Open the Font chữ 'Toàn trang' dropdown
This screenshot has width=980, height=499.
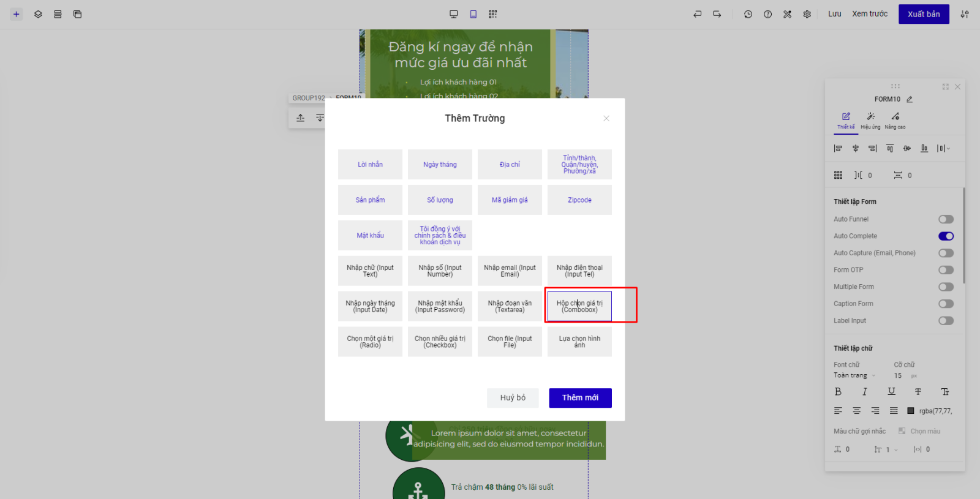point(854,375)
